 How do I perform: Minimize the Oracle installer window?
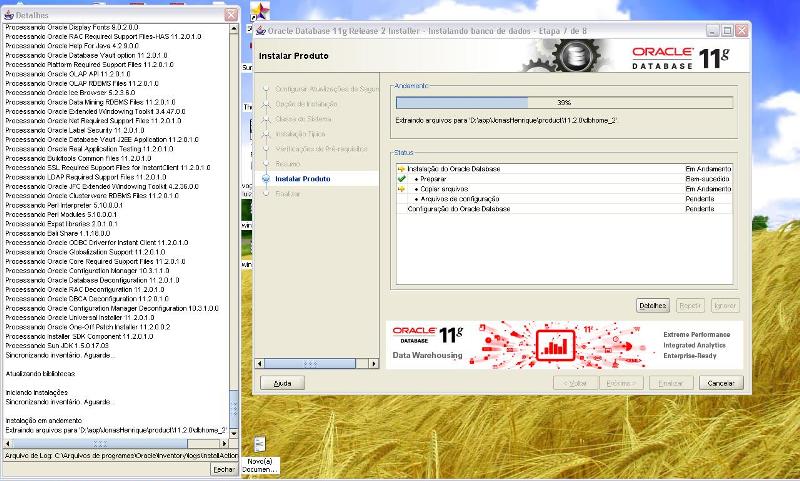tap(713, 31)
